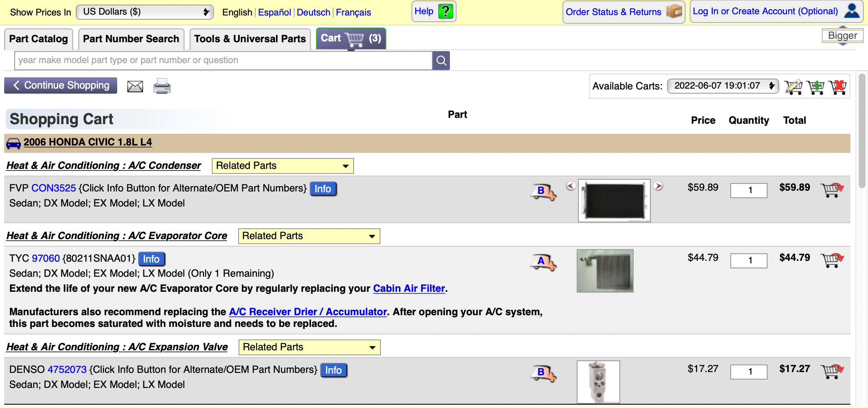The width and height of the screenshot is (868, 408).
Task: Open Tools & Universal Parts tab
Action: [250, 39]
